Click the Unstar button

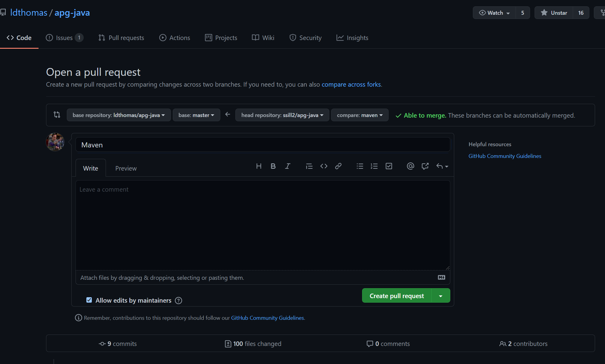click(554, 13)
